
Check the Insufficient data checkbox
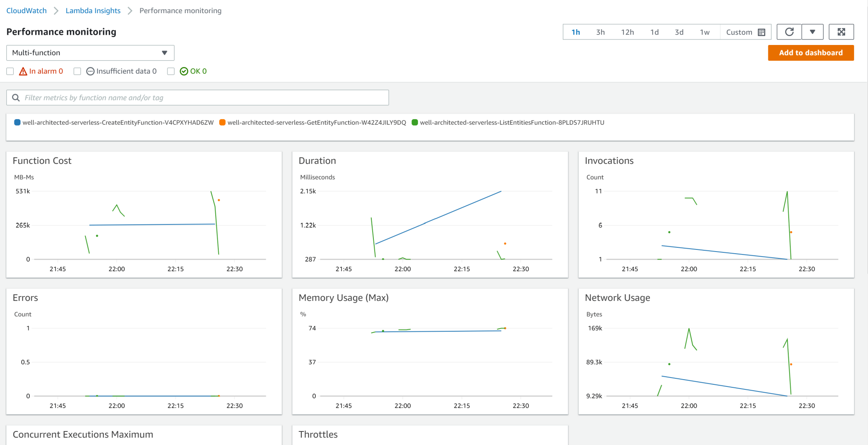[77, 71]
